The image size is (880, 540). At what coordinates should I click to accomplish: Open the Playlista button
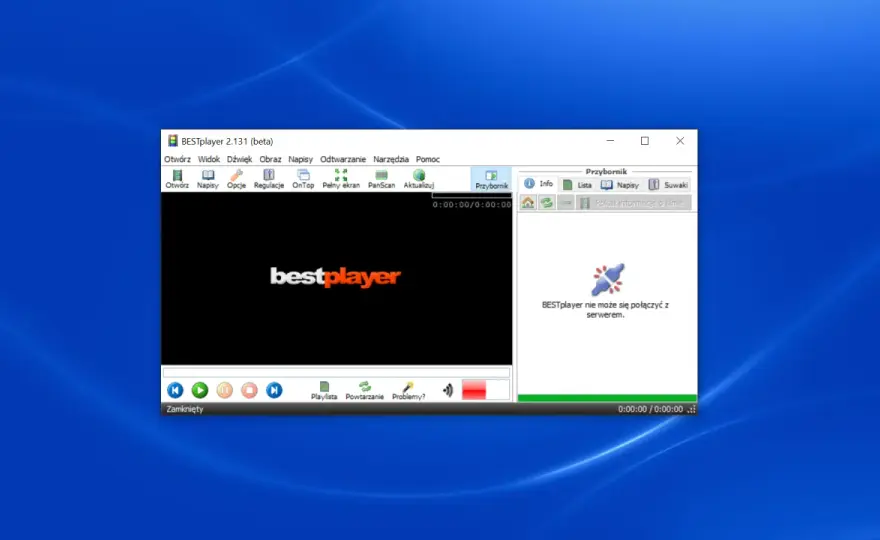[x=324, y=391]
